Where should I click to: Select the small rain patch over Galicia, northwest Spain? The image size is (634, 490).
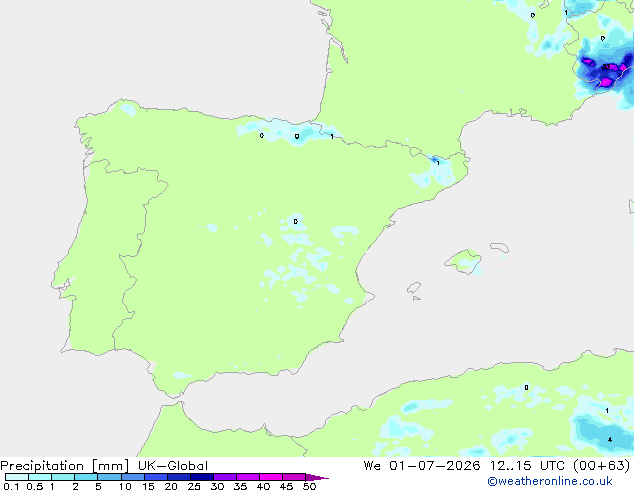click(x=128, y=109)
